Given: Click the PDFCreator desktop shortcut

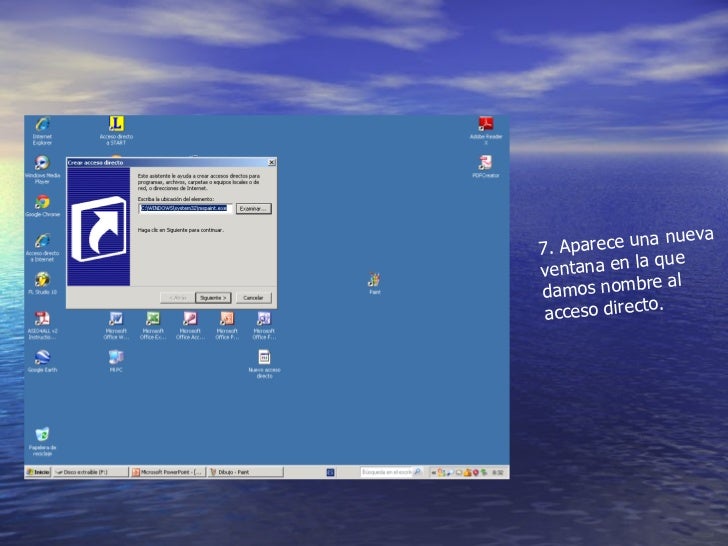Looking at the screenshot, I should point(486,163).
